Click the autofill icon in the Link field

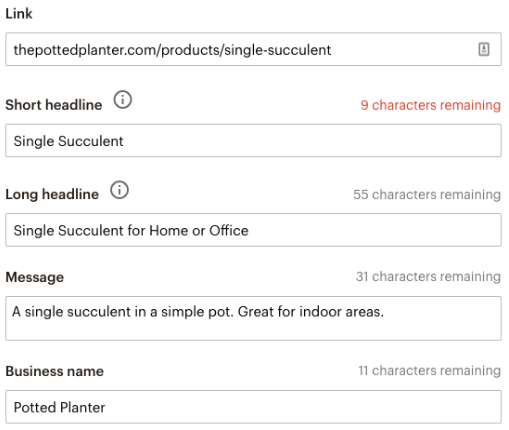tap(484, 49)
